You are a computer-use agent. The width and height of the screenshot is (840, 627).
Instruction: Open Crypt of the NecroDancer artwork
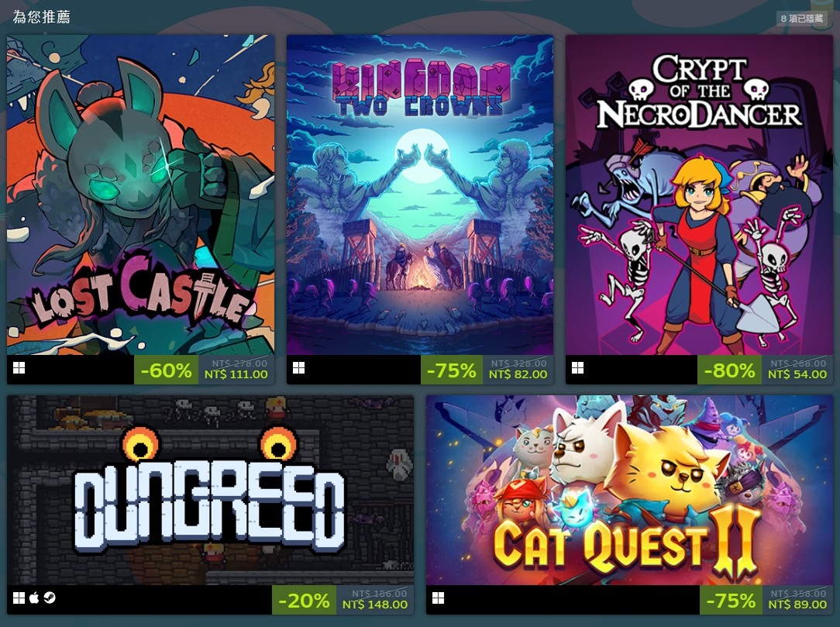699,195
